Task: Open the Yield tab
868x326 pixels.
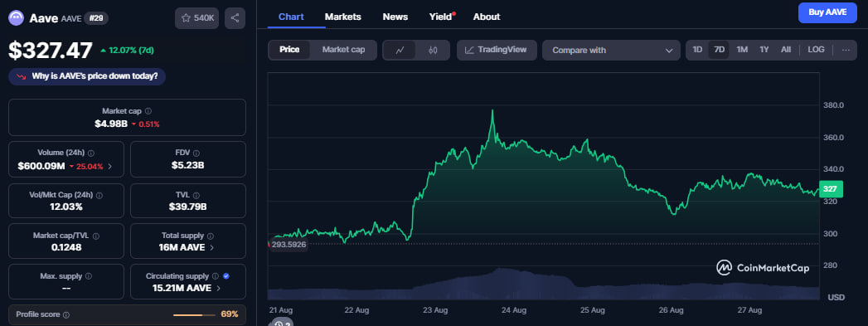Action: pos(441,17)
